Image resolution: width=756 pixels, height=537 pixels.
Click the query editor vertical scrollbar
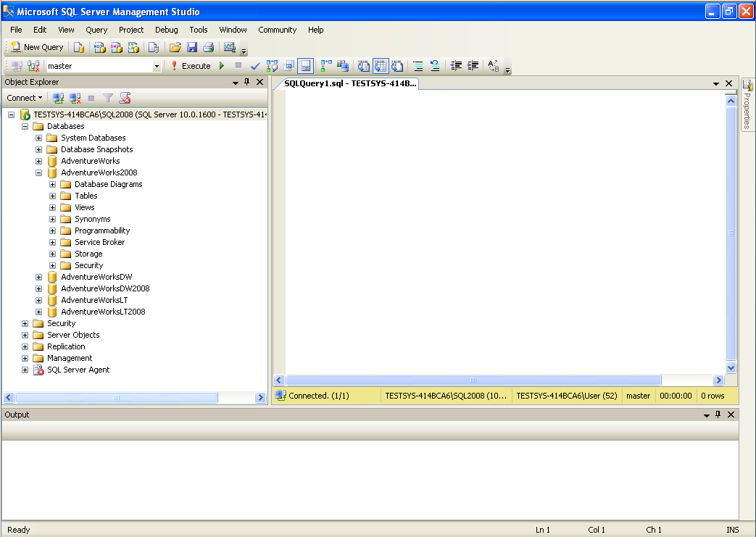click(x=731, y=233)
